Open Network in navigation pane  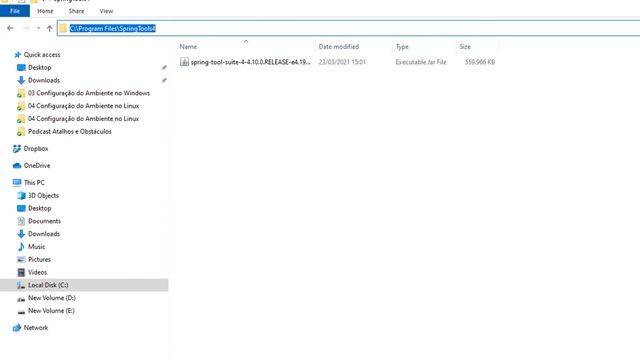pos(36,328)
